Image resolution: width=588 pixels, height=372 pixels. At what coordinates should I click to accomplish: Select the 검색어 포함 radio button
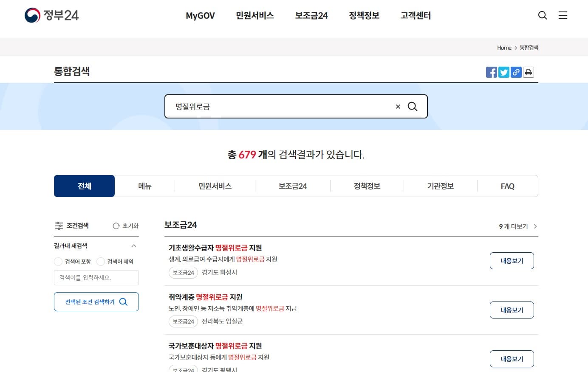point(58,262)
